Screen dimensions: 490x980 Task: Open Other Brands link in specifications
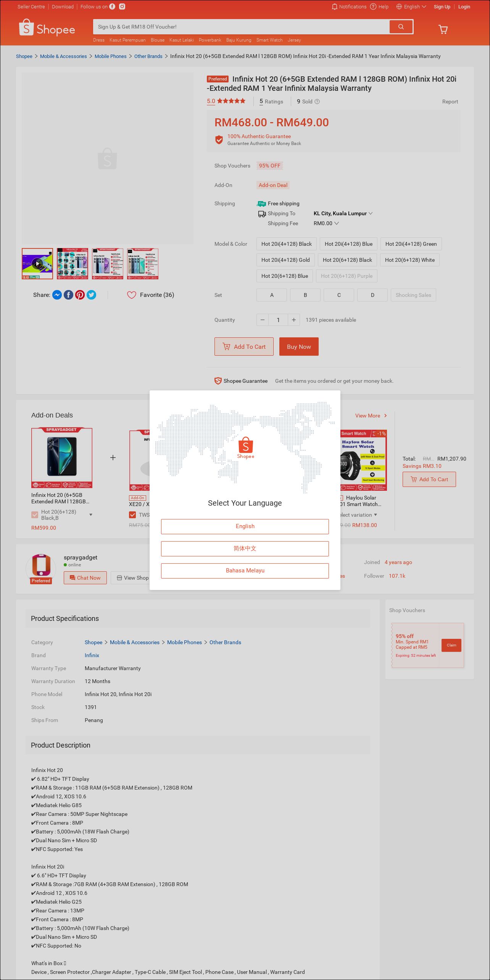(225, 642)
